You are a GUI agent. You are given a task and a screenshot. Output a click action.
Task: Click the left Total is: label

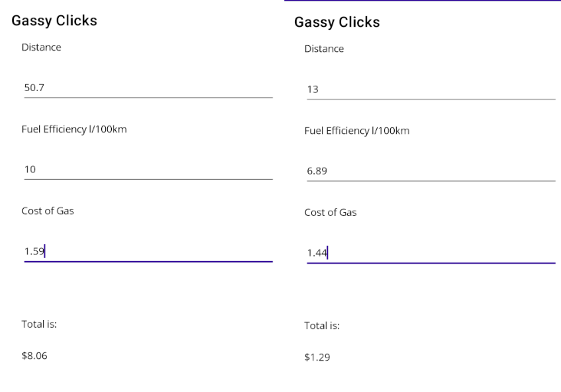[x=39, y=324]
